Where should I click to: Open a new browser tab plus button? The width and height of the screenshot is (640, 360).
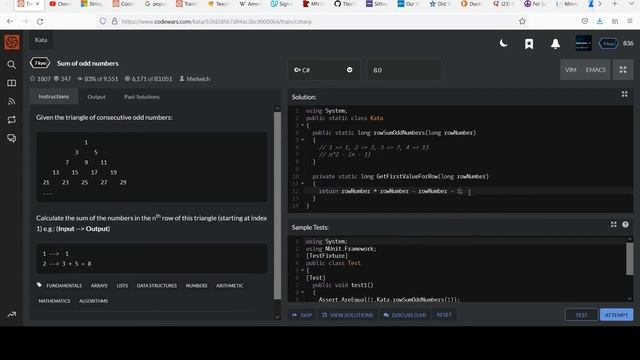(615, 4)
